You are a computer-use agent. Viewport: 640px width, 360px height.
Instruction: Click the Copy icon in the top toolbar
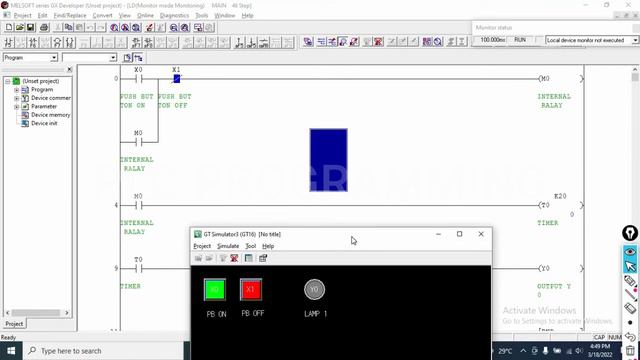tap(69, 27)
